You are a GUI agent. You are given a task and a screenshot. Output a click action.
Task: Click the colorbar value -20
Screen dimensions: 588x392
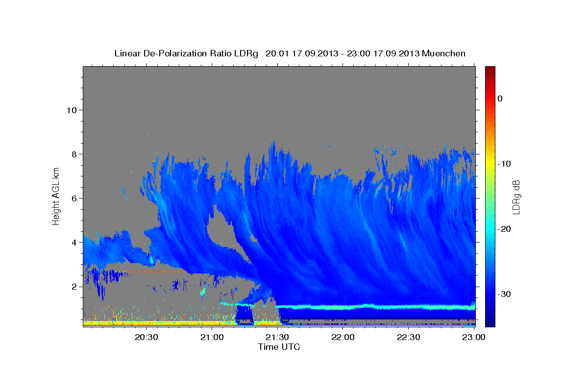pyautogui.click(x=504, y=229)
